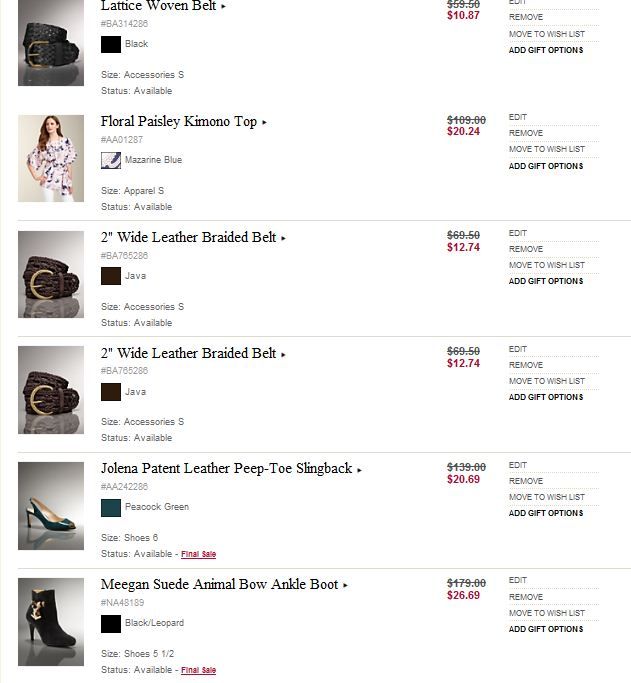Open the Floral Paisley Kimono Top image
This screenshot has width=631, height=683.
(x=50, y=158)
